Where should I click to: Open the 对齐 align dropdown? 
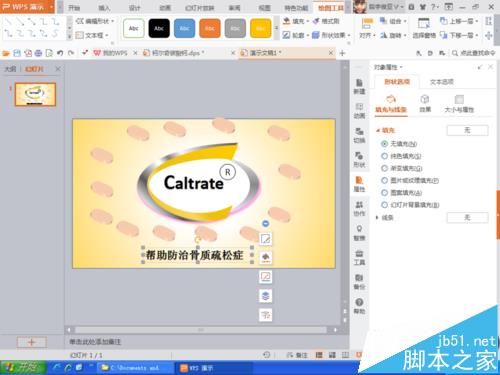tap(367, 28)
